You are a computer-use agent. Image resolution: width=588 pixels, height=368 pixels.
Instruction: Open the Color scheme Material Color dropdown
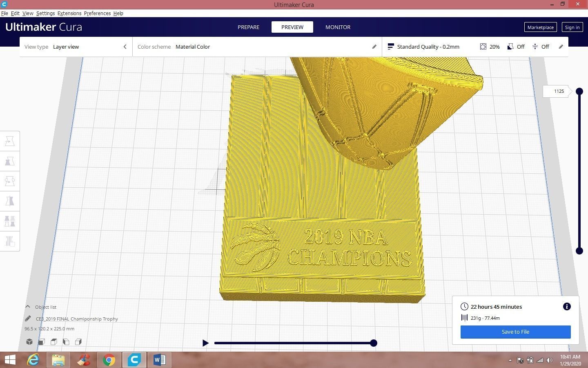[257, 47]
